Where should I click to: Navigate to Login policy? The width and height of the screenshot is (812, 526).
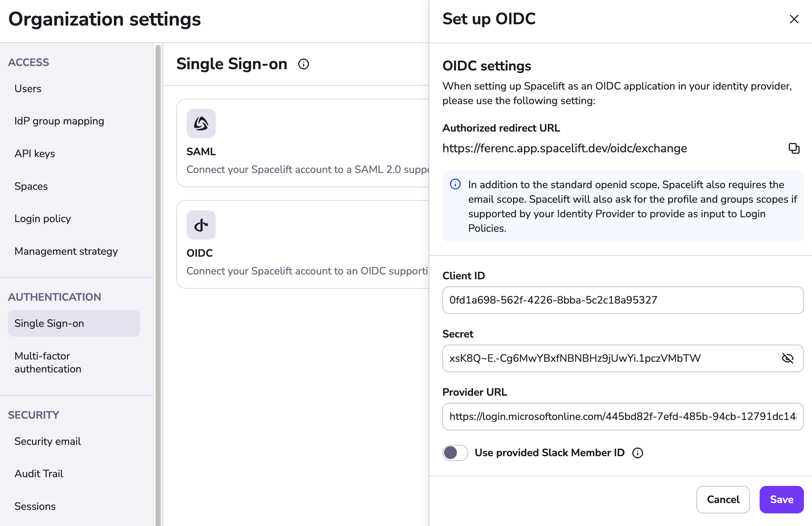(43, 219)
